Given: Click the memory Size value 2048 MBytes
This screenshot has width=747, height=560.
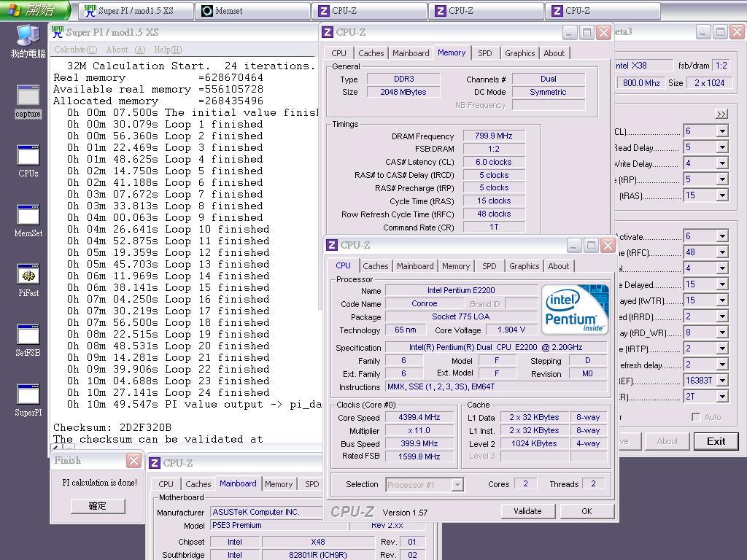Looking at the screenshot, I should (403, 92).
